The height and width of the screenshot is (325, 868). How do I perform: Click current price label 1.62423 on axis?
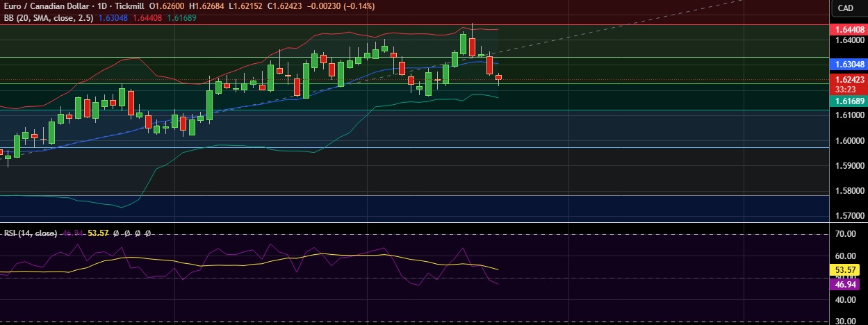(x=849, y=80)
